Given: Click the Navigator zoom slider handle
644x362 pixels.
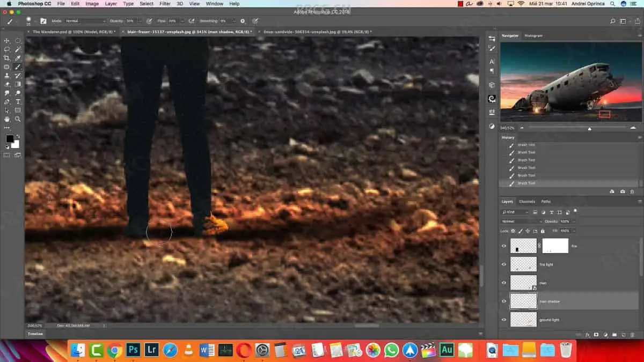Looking at the screenshot, I should pos(589,129).
